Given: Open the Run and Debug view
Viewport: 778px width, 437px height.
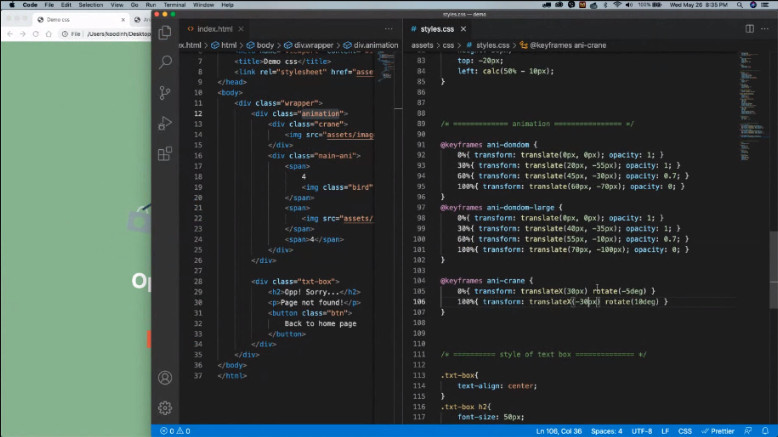Looking at the screenshot, I should 165,123.
